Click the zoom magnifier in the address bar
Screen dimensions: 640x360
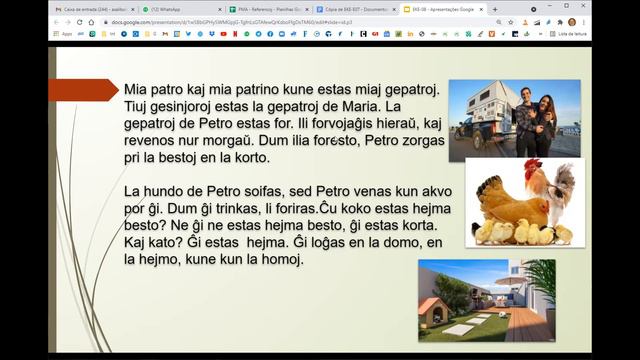499,22
